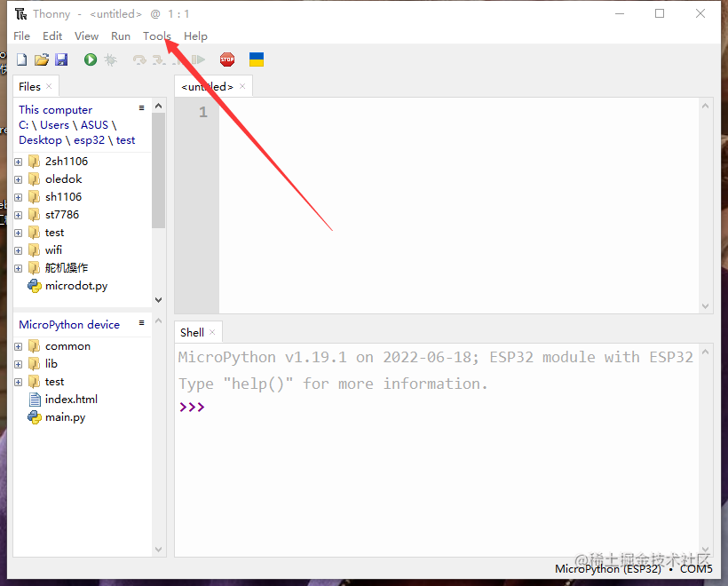
Task: Open This computer panel hamburger menu
Action: point(141,108)
